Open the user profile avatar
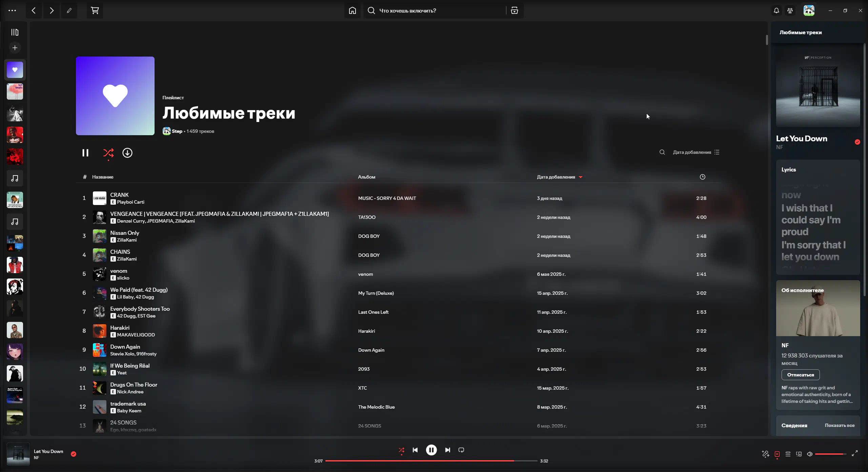The width and height of the screenshot is (868, 472). click(809, 11)
